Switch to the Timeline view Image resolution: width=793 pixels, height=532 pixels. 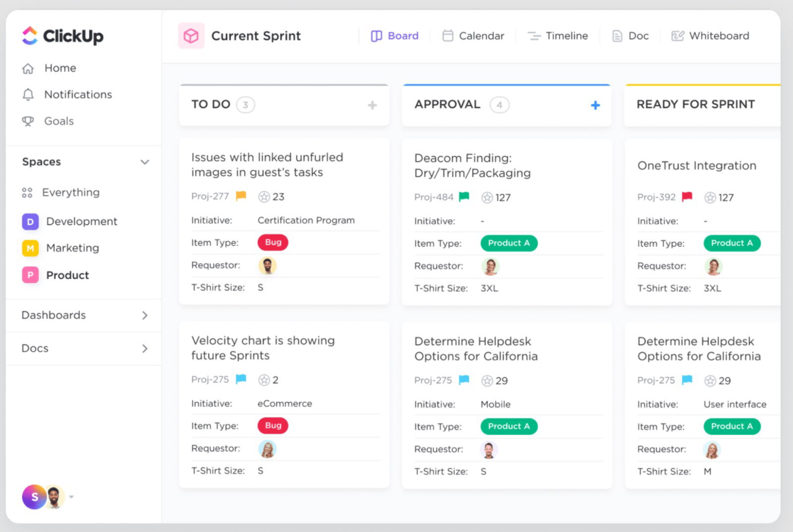click(x=558, y=36)
